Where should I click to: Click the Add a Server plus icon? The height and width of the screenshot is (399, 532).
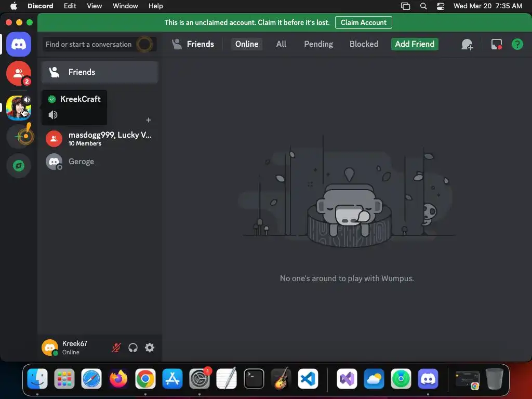(19, 137)
